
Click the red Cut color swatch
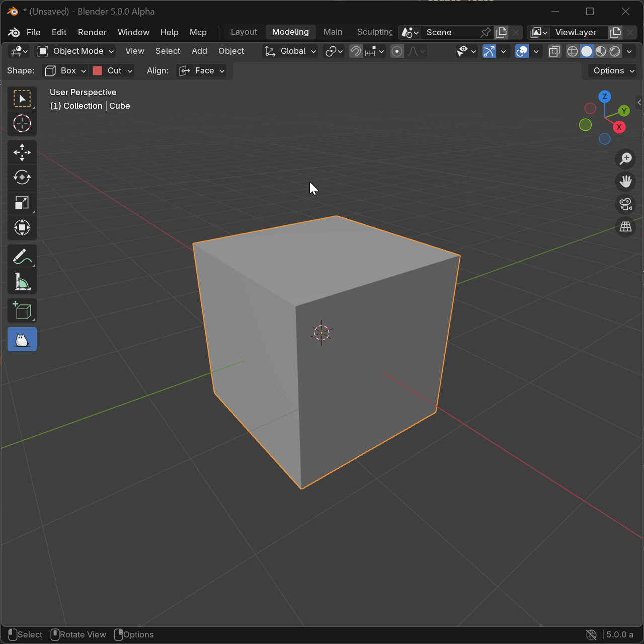point(98,71)
